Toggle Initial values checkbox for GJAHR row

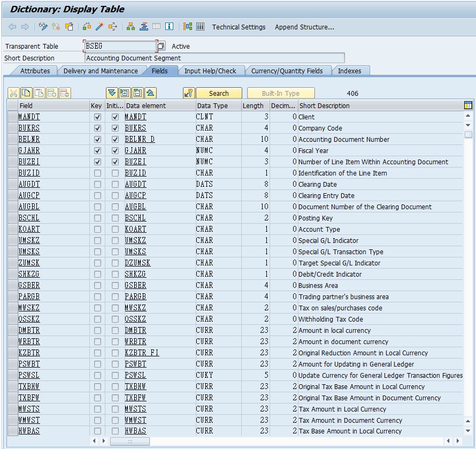pos(115,151)
